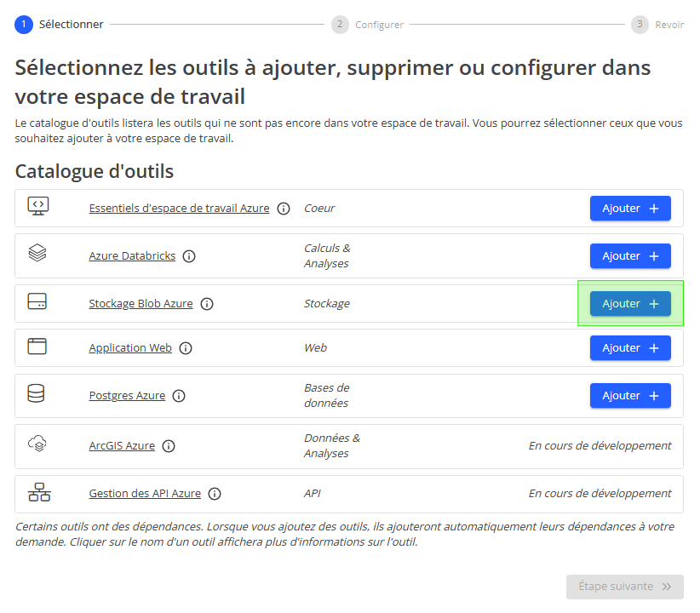The image size is (700, 613).
Task: Open the Azure Databricks details link
Action: pyautogui.click(x=131, y=255)
